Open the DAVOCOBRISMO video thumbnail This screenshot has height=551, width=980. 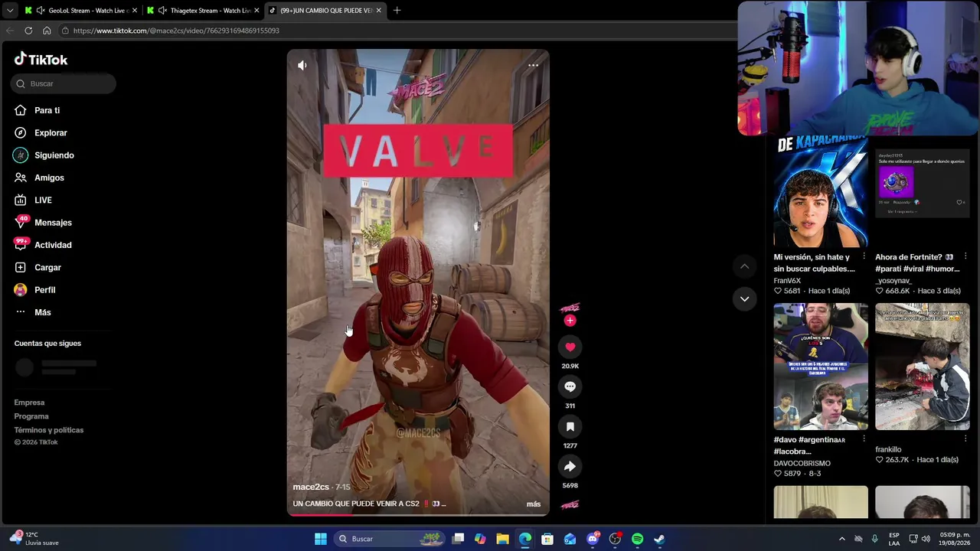click(x=821, y=367)
